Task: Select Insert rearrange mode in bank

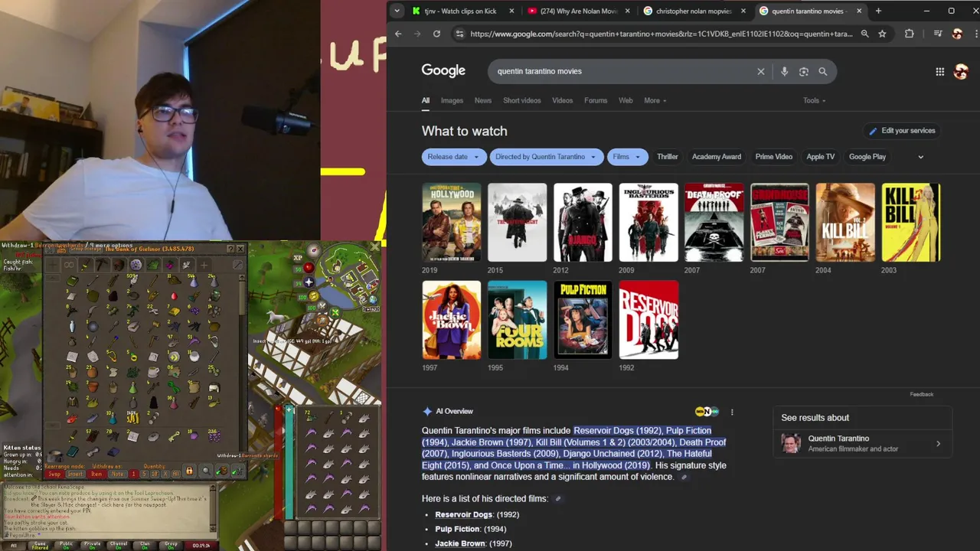Action: tap(76, 474)
